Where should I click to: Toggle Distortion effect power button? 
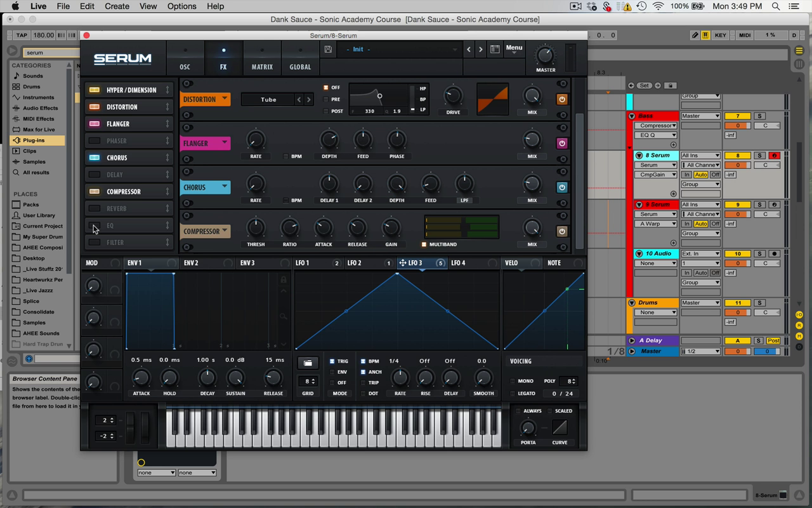[x=561, y=100]
